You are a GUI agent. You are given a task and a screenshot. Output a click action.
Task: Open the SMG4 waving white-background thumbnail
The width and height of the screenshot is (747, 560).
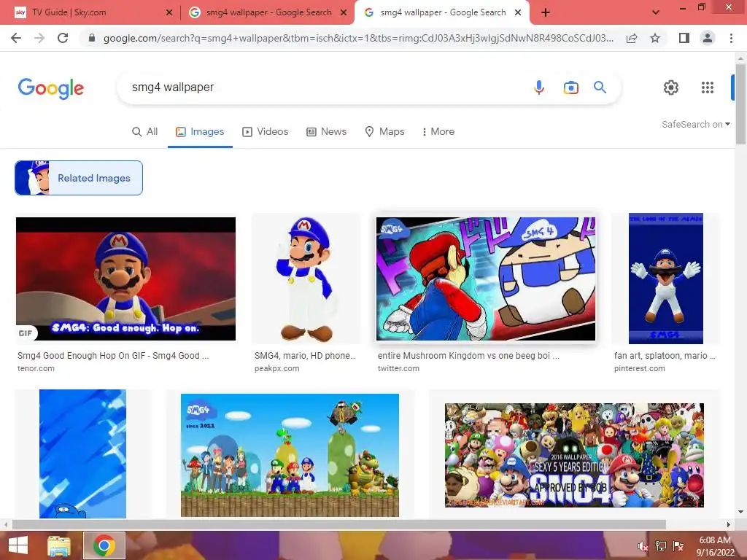point(306,279)
